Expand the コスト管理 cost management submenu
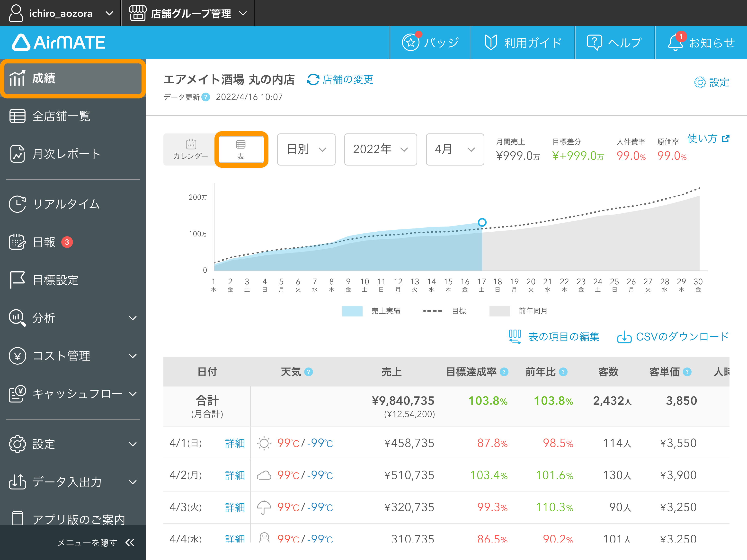 click(x=73, y=356)
